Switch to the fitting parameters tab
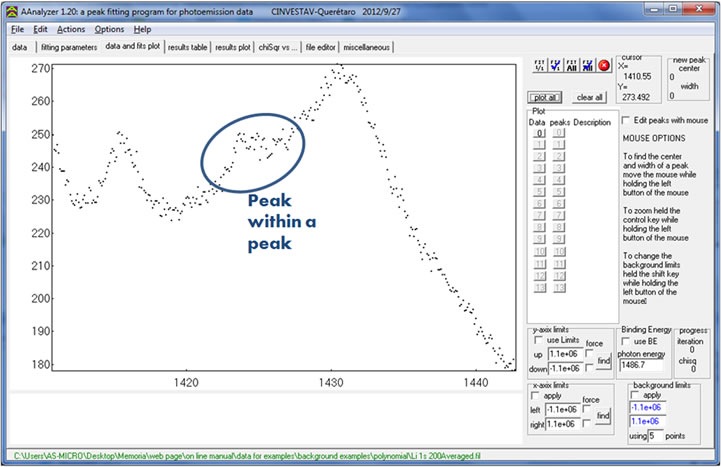 (67, 47)
